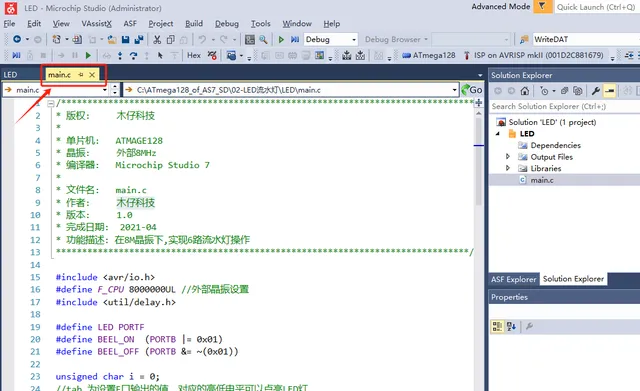Open the Tools menu
Image resolution: width=640 pixels, height=391 pixels.
pyautogui.click(x=260, y=24)
